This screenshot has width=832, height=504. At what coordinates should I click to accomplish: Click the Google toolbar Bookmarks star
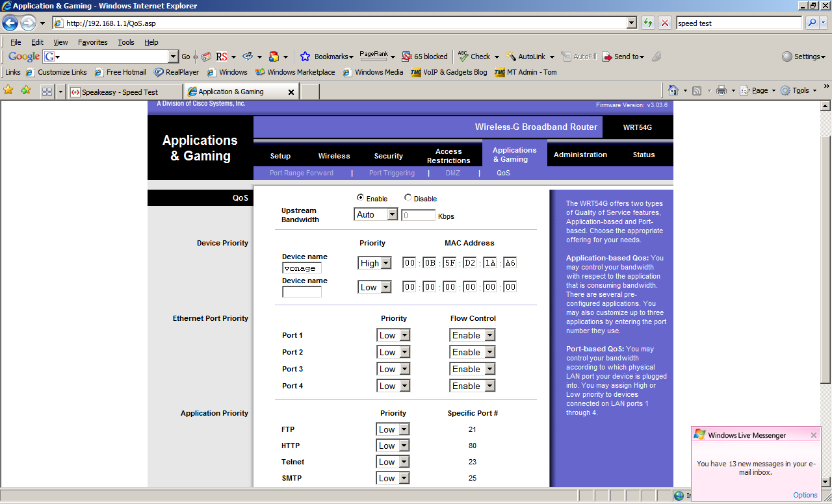(x=304, y=57)
